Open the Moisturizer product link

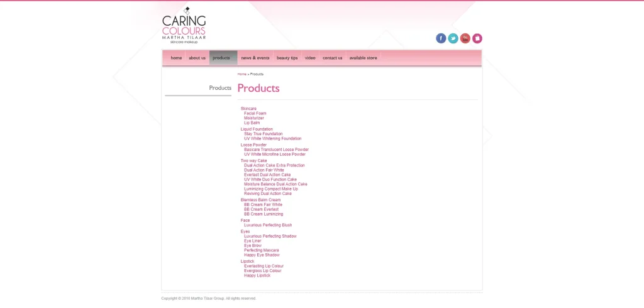click(x=254, y=118)
